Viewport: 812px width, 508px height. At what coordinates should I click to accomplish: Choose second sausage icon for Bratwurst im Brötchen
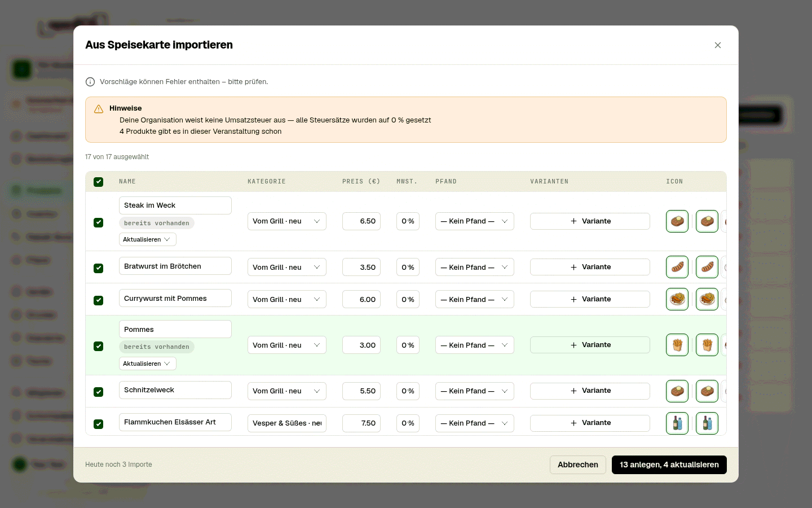(x=707, y=267)
